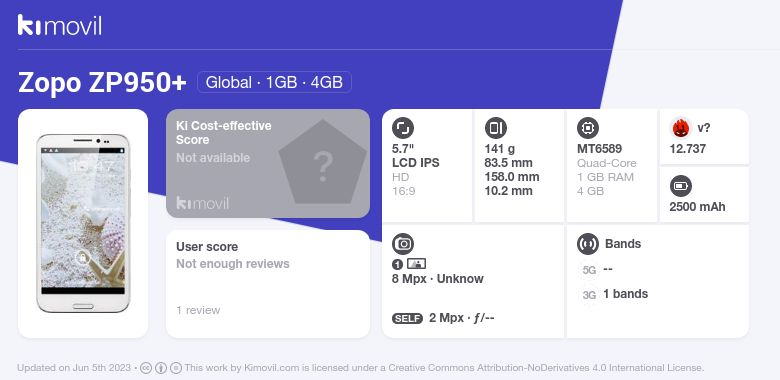Viewport: 780px width, 380px height.
Task: Click the battery icon above 2500 mAh
Action: 681,187
